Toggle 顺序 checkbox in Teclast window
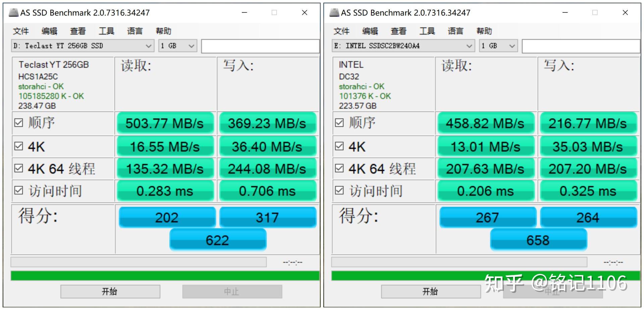This screenshot has height=310, width=644. [x=18, y=123]
